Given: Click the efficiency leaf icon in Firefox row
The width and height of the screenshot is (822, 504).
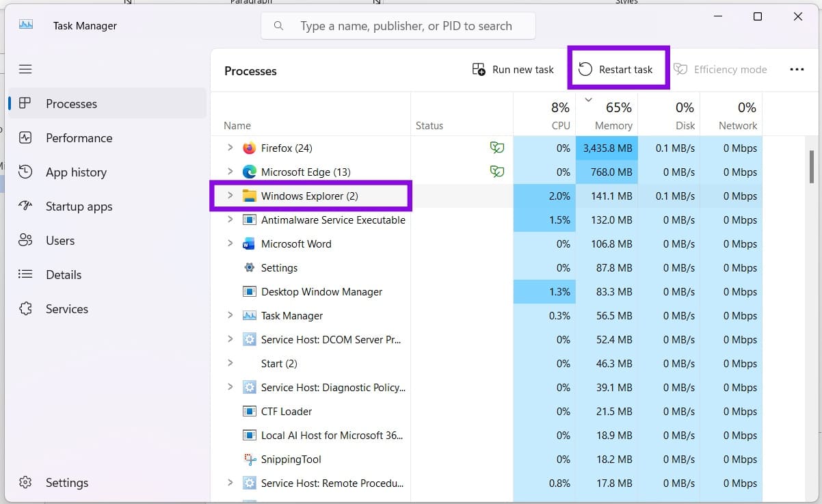Looking at the screenshot, I should (x=496, y=148).
